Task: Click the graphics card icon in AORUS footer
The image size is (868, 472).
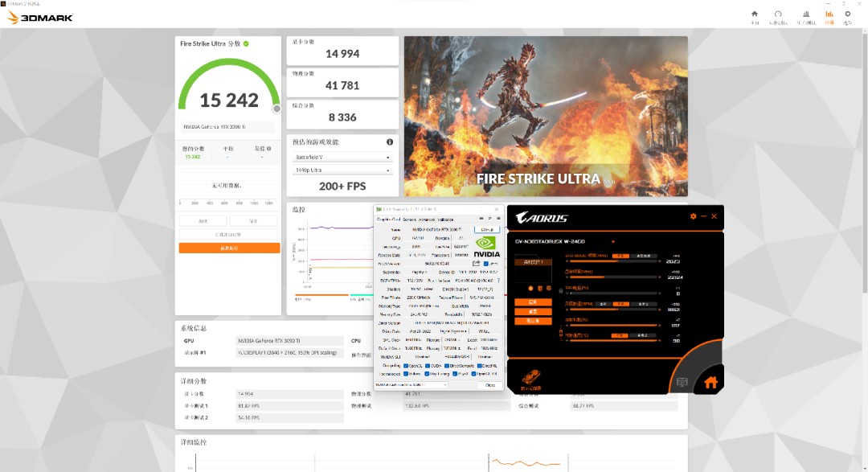Action: tap(531, 376)
